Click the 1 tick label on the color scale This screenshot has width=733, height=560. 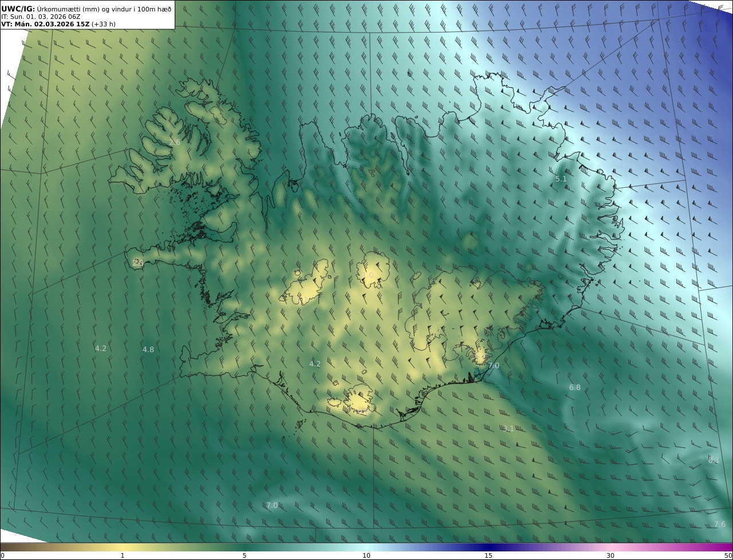pos(123,555)
